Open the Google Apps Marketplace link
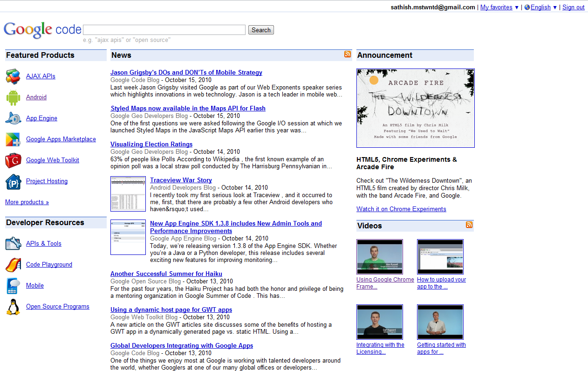Screen dimensions: 588x371 click(x=61, y=139)
